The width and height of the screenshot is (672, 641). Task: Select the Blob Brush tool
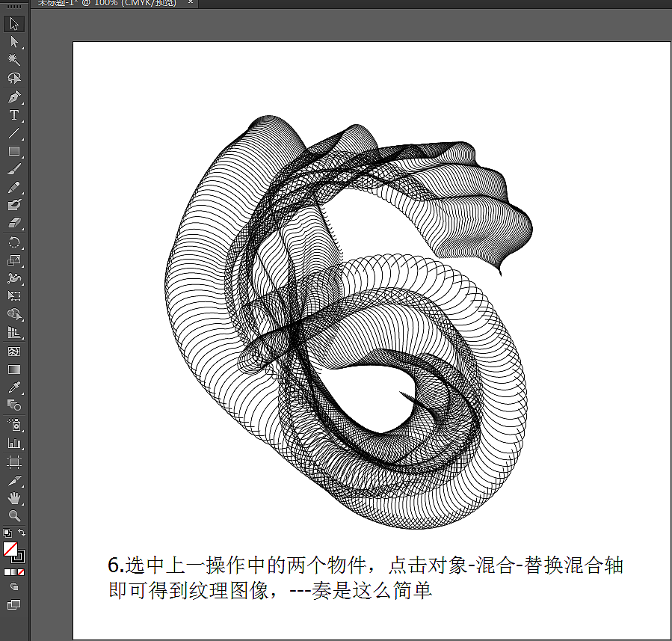point(13,205)
